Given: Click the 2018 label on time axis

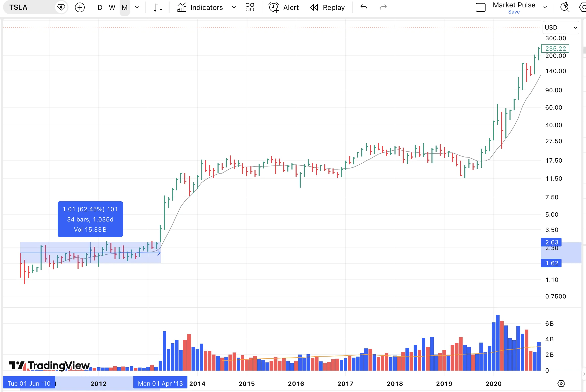Looking at the screenshot, I should click(395, 384).
